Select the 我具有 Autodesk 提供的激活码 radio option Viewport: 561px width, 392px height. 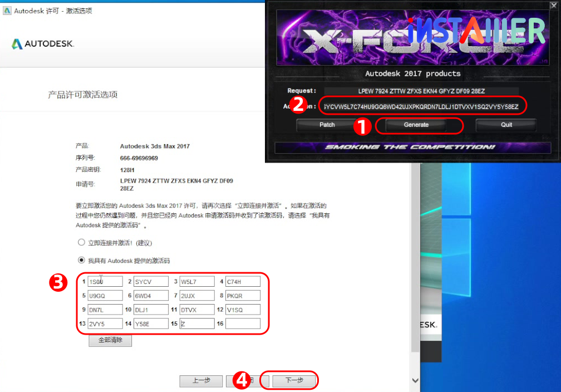click(82, 260)
